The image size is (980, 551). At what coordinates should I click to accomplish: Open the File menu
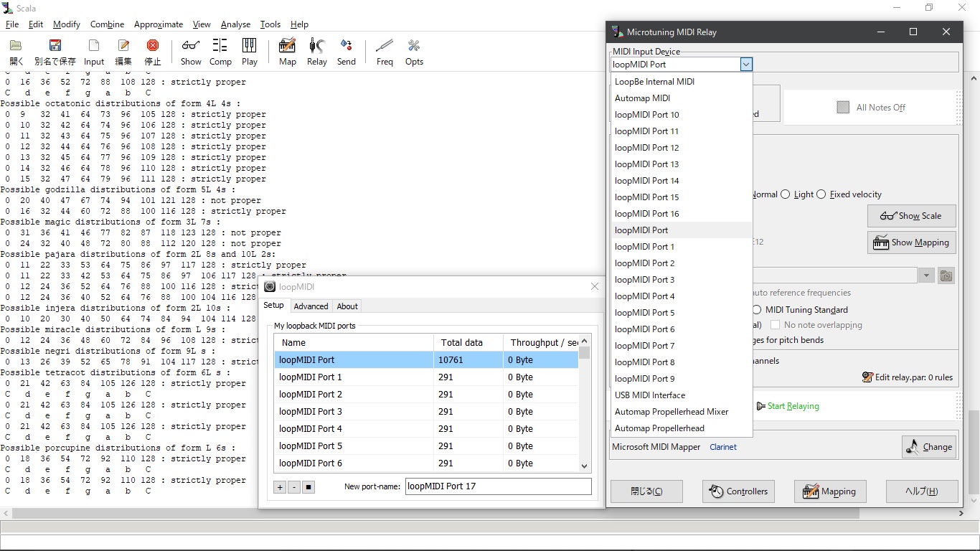point(12,24)
